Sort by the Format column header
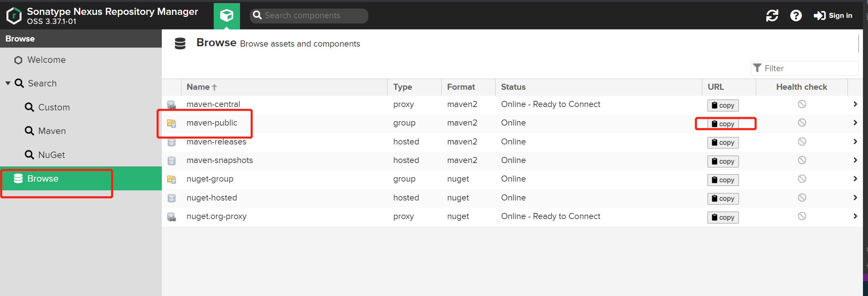The image size is (868, 296). [x=468, y=87]
